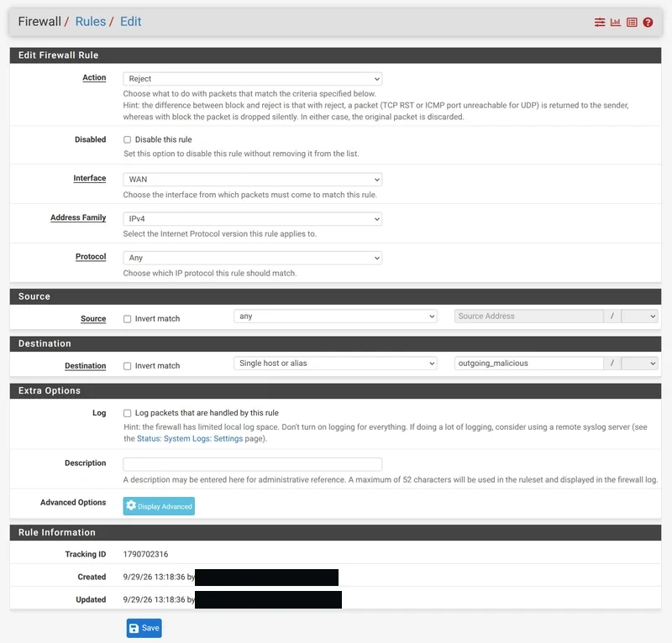
Task: Open the Source subnet mask dropdown
Action: pyautogui.click(x=639, y=316)
